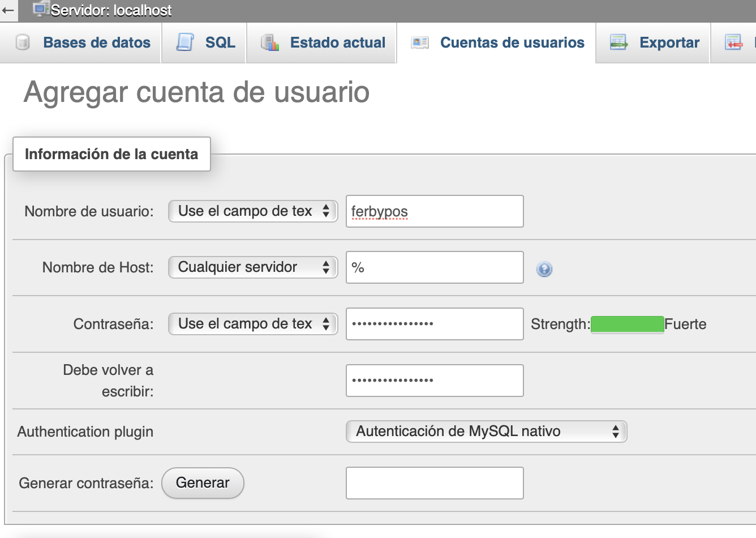Switch to the Estado actual tab
The image size is (756, 538).
pyautogui.click(x=337, y=42)
